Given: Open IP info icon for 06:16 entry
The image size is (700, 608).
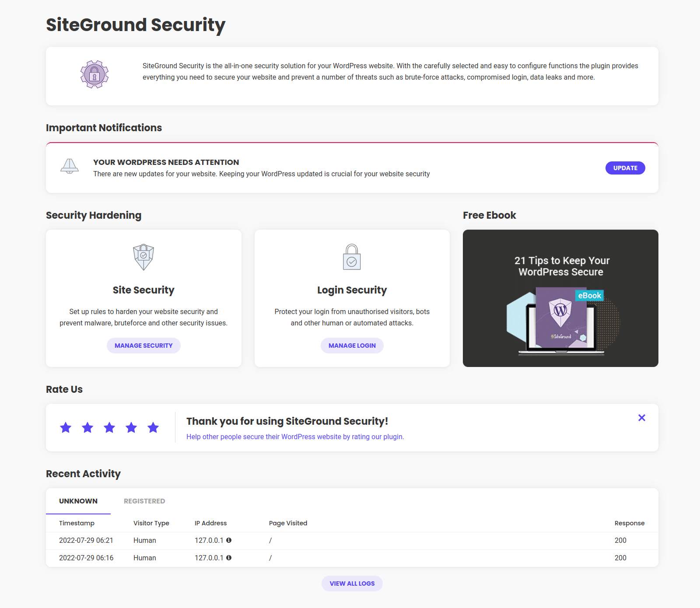Looking at the screenshot, I should click(x=229, y=558).
